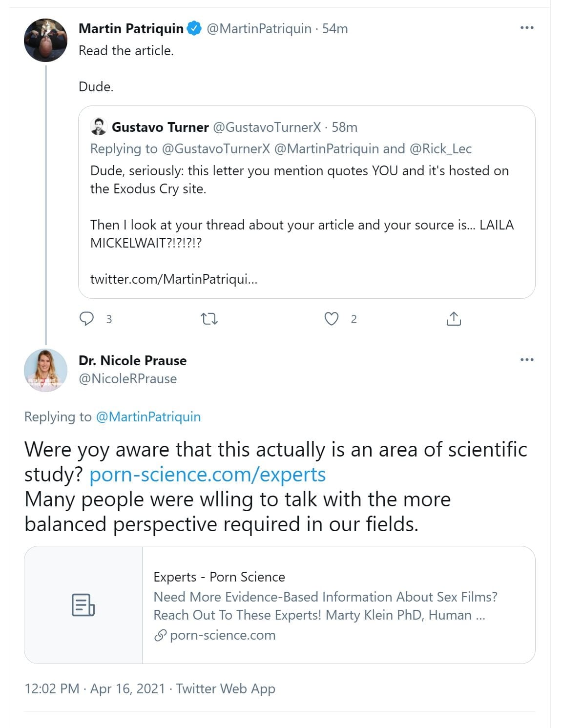Open more options on Dr. Nicole Prause's tweet
This screenshot has height=728, width=562.
(x=527, y=360)
